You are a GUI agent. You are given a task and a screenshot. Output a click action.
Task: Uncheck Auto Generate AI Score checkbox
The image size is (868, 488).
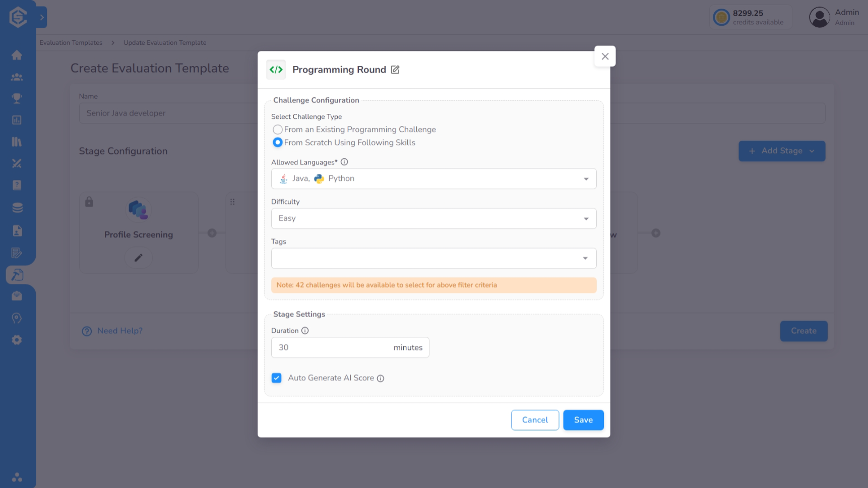point(276,378)
